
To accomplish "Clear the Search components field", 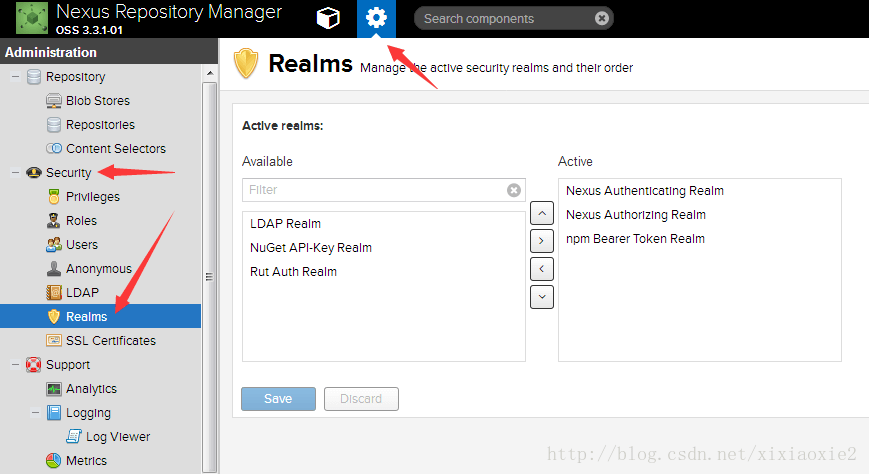I will 601,18.
